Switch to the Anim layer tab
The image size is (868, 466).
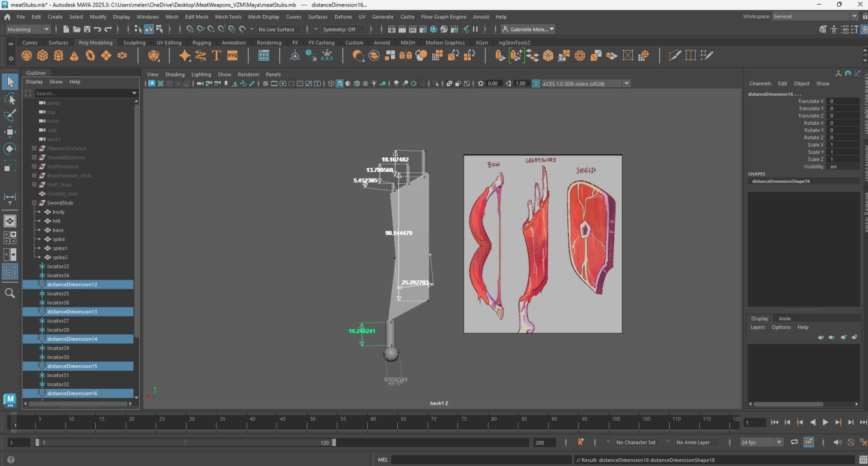[784, 318]
